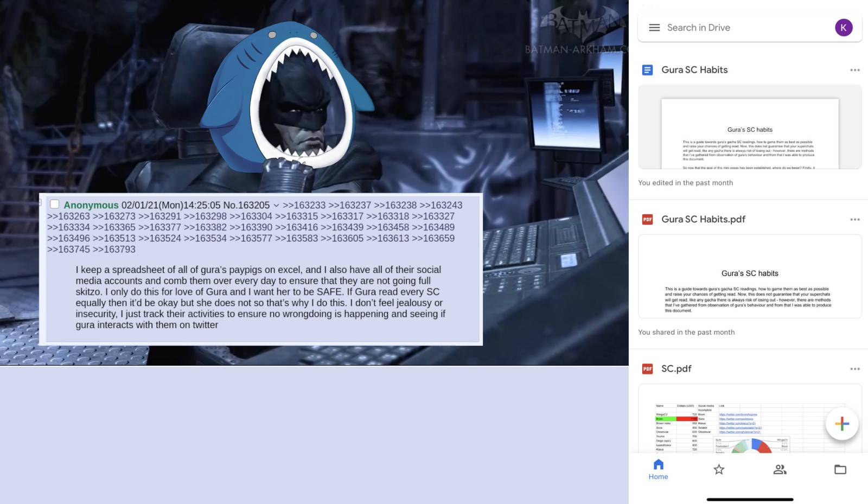This screenshot has height=504, width=868.
Task: Click the Google Docs icon beside Gura SC Habits
Action: (x=647, y=70)
